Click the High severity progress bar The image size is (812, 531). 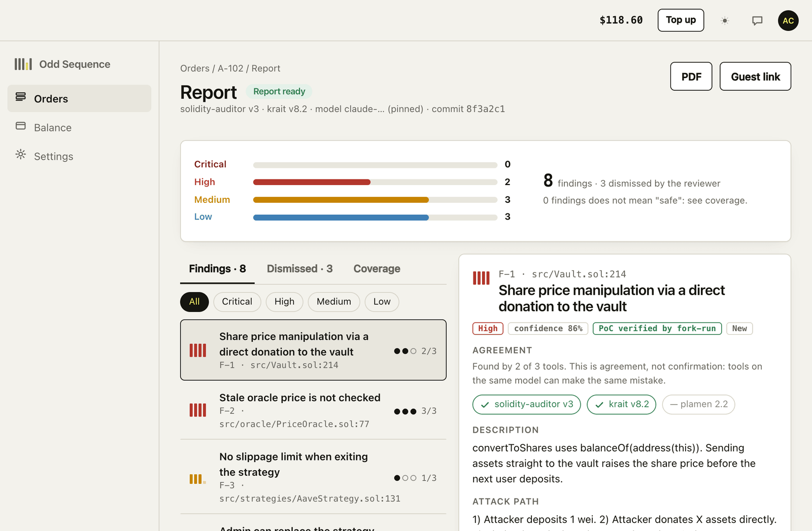click(375, 182)
